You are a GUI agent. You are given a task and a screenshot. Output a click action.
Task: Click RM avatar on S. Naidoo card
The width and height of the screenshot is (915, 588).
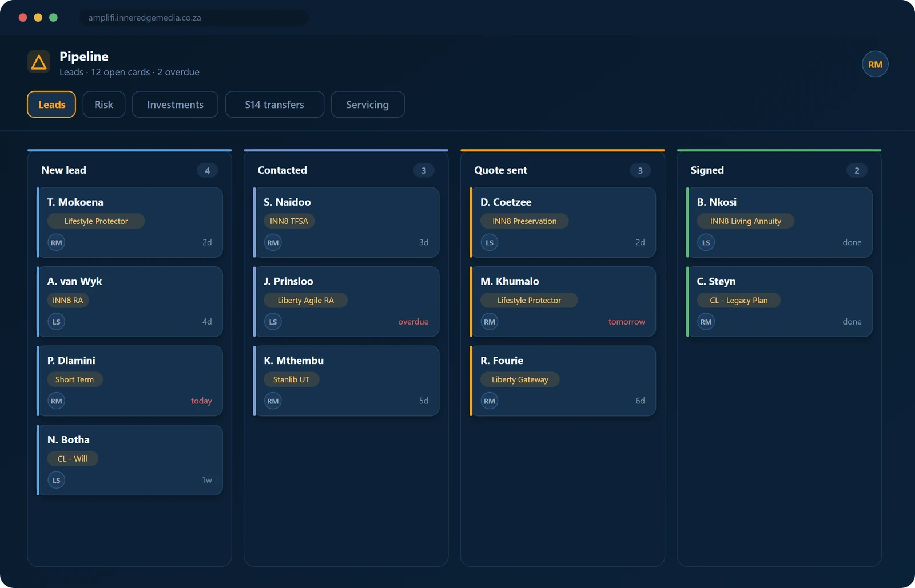tap(273, 242)
